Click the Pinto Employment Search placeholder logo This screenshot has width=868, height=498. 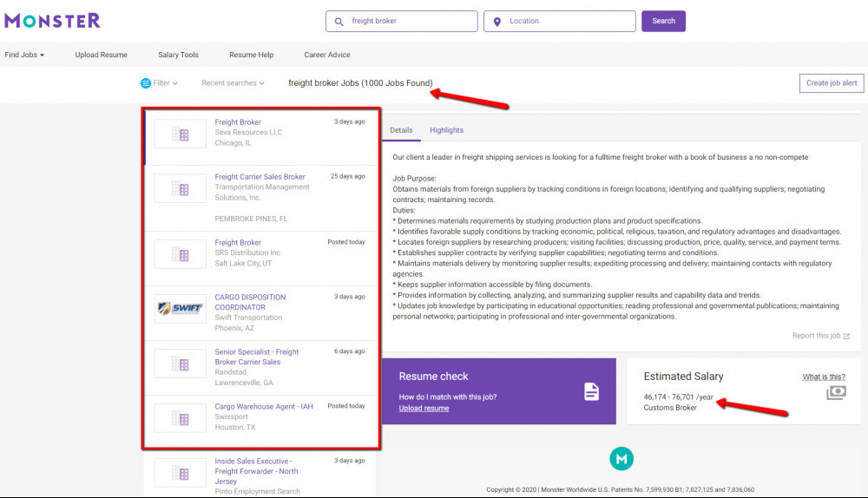180,473
